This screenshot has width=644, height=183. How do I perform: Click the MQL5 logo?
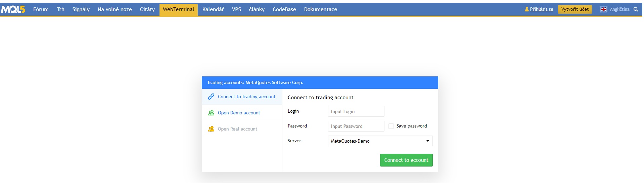pos(13,9)
